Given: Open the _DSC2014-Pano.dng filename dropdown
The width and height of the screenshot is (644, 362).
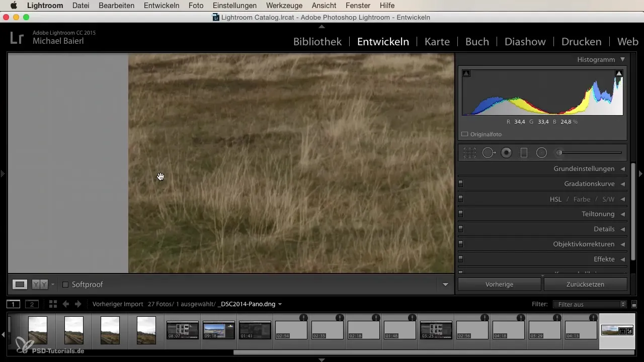Looking at the screenshot, I should click(280, 304).
